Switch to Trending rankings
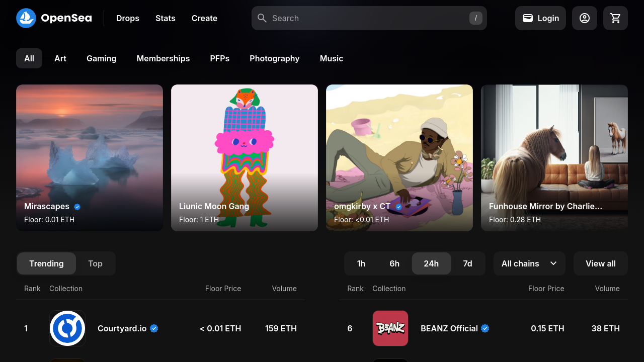 46,263
